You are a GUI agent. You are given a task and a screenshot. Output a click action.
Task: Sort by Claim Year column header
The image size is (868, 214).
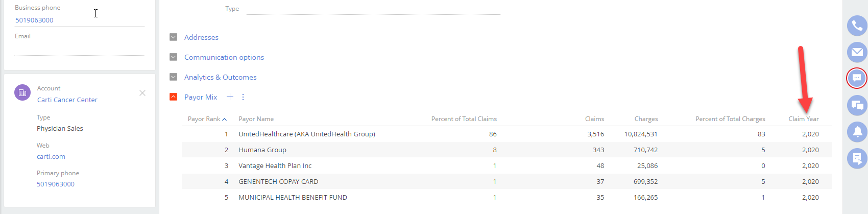click(x=803, y=119)
